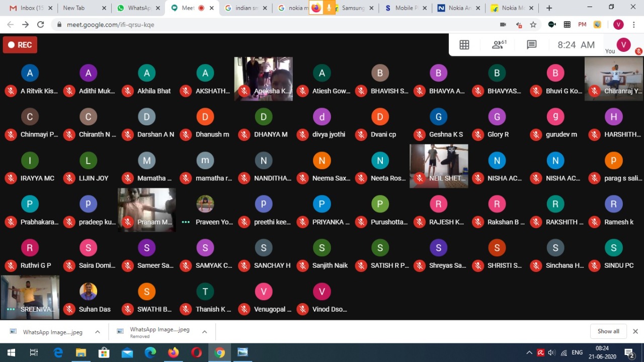Show the participants list with 61 people
This screenshot has width=644, height=362.
click(499, 45)
